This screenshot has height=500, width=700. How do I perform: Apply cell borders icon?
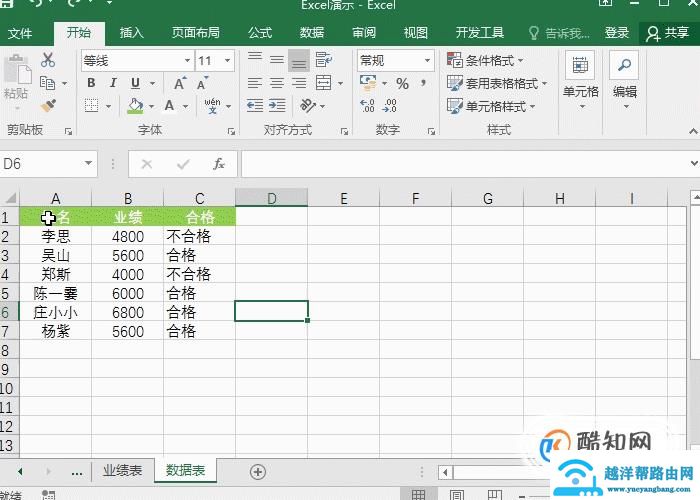[x=92, y=106]
